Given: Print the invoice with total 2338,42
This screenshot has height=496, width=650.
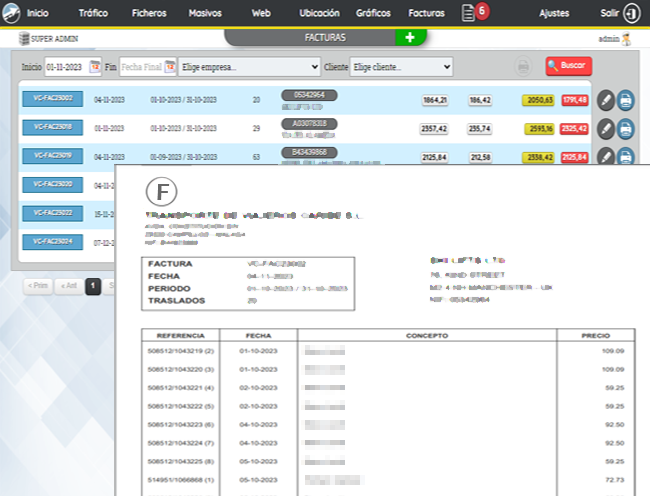Looking at the screenshot, I should (626, 157).
